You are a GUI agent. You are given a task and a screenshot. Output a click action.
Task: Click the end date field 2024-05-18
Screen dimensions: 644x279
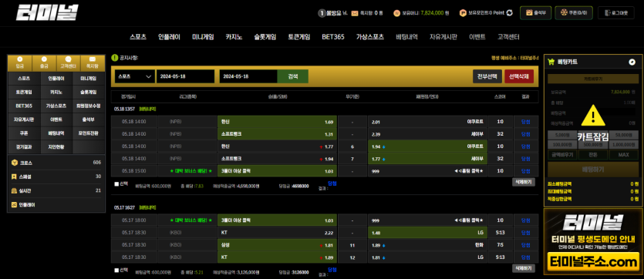click(x=248, y=76)
